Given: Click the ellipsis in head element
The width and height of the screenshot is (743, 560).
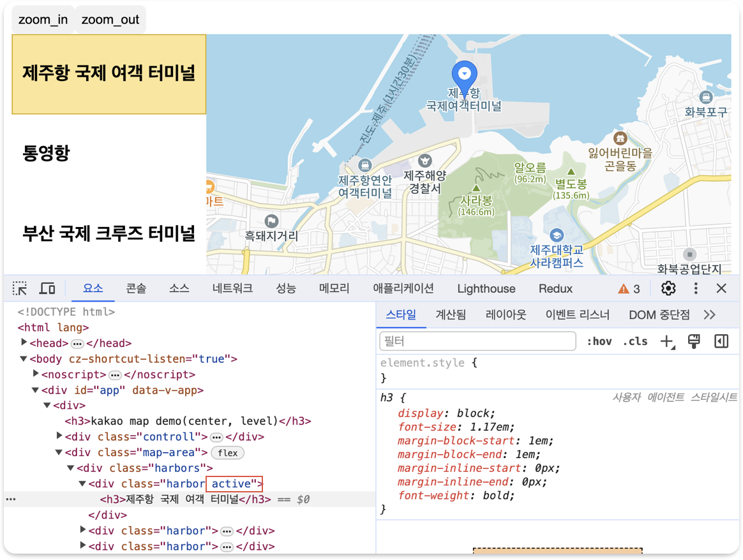Looking at the screenshot, I should click(x=77, y=343).
